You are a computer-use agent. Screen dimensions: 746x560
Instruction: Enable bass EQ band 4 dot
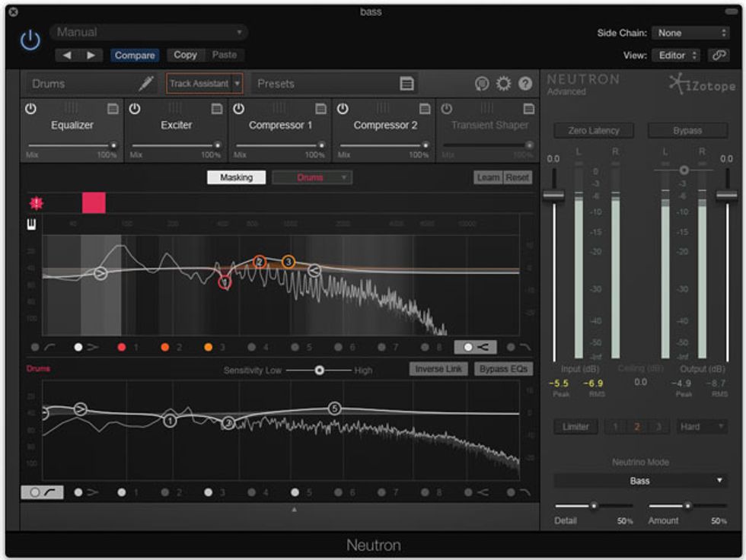pos(252,348)
